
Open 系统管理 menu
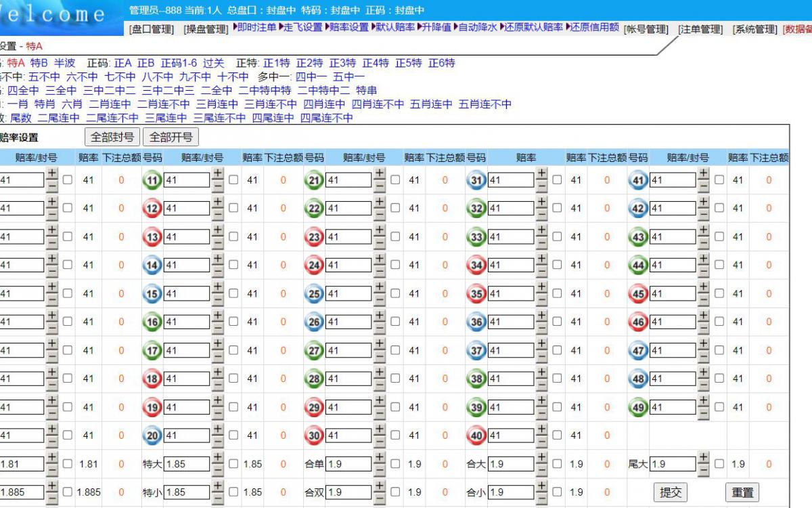pyautogui.click(x=754, y=29)
